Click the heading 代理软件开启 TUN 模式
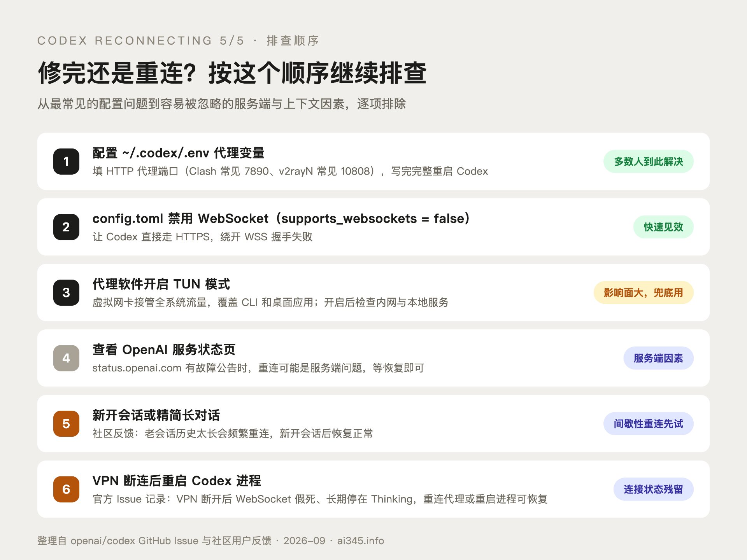This screenshot has width=747, height=560. tap(161, 284)
